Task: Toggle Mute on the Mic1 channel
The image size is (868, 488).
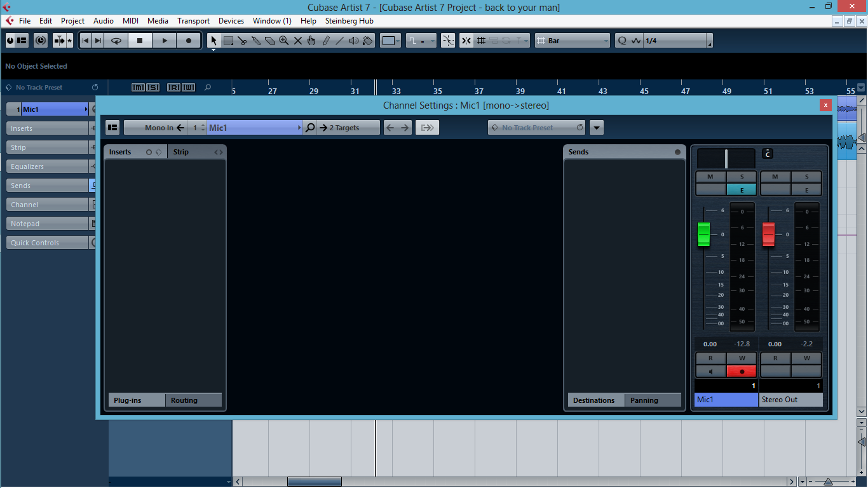Action: (710, 177)
